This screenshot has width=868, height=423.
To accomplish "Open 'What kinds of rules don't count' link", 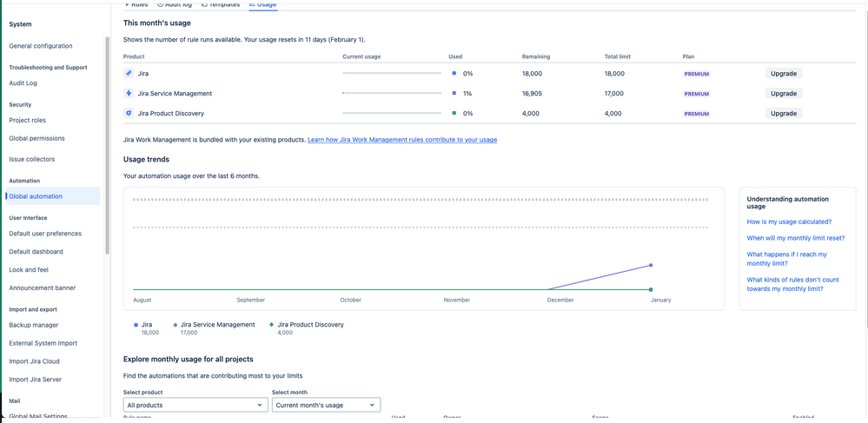I will (x=792, y=284).
